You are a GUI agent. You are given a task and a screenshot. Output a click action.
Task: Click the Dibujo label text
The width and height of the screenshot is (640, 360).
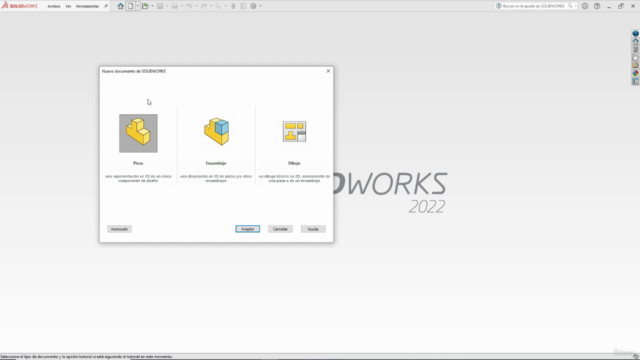pos(294,163)
